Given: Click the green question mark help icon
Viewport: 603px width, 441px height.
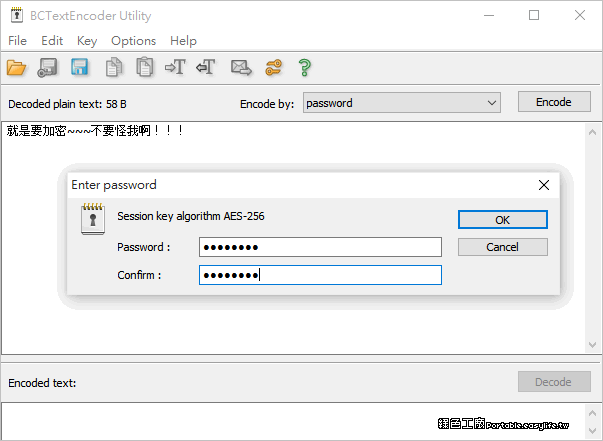Looking at the screenshot, I should (x=305, y=68).
